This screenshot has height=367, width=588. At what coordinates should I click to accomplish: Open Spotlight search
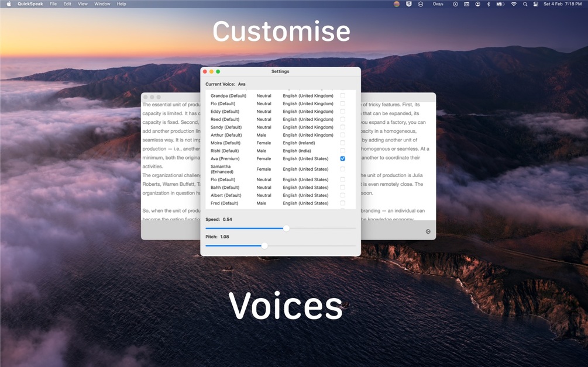(x=525, y=4)
